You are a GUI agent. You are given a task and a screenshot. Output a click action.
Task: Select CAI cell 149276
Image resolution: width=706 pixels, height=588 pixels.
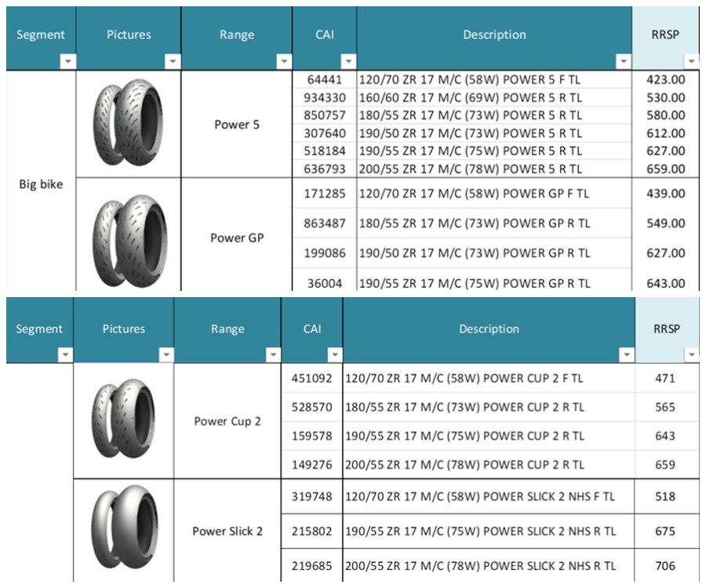[x=311, y=464]
